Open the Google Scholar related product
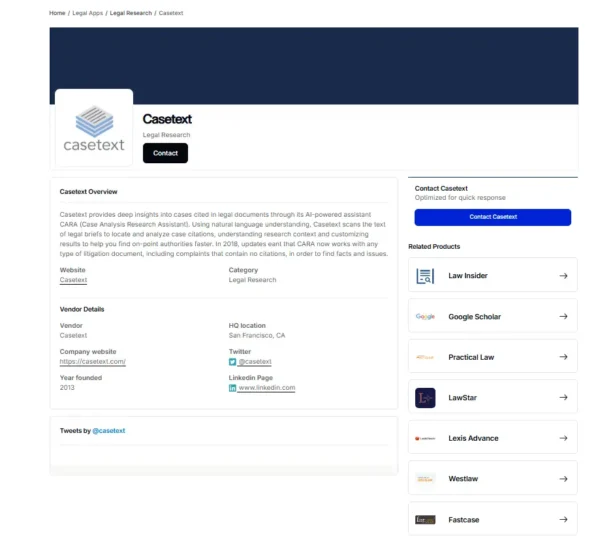The width and height of the screenshot is (600, 540). pos(492,316)
